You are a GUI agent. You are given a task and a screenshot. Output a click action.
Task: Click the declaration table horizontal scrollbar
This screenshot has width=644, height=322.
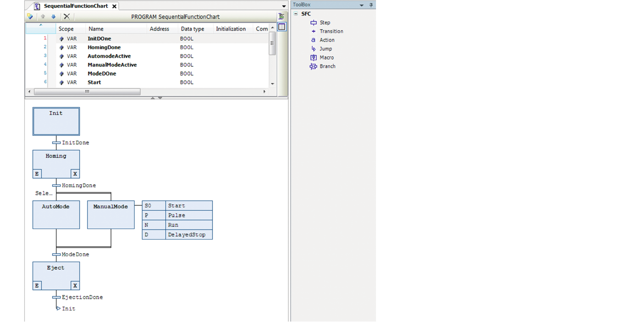pos(87,92)
